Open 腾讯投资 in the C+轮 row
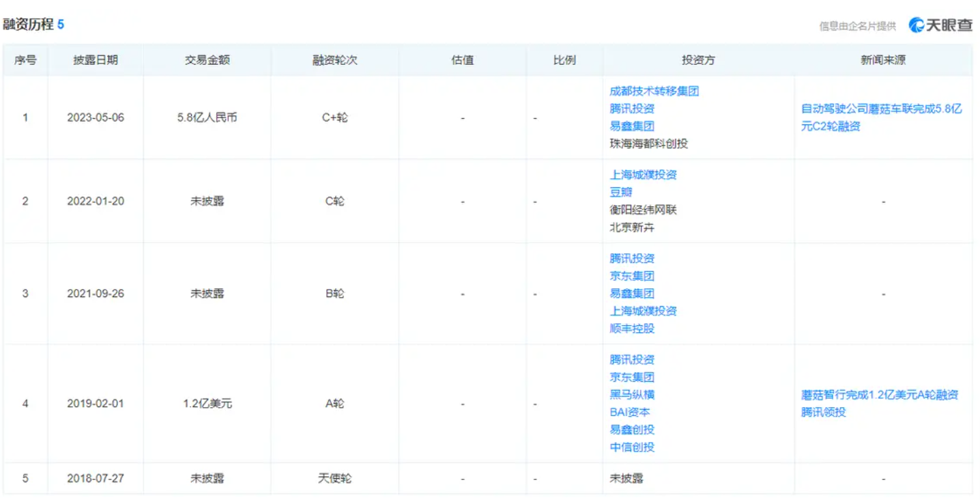Image resolution: width=980 pixels, height=500 pixels. pyautogui.click(x=632, y=109)
